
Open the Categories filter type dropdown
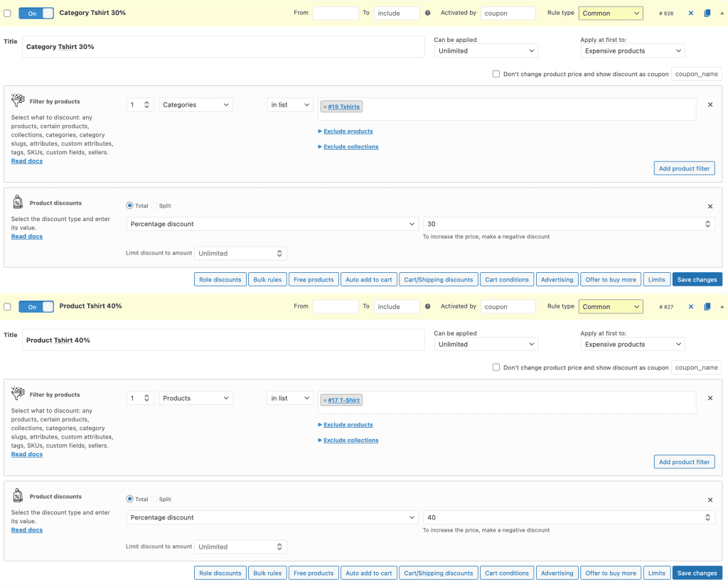click(196, 104)
